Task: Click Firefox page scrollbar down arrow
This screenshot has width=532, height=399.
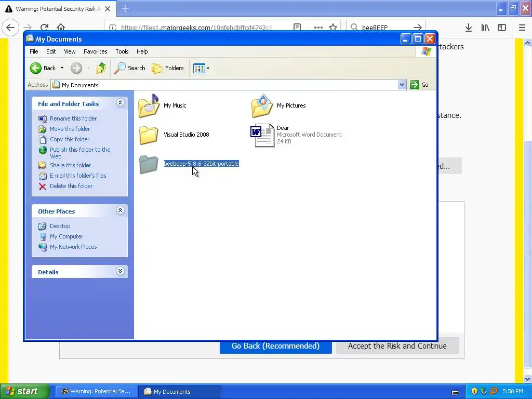Action: (528, 379)
